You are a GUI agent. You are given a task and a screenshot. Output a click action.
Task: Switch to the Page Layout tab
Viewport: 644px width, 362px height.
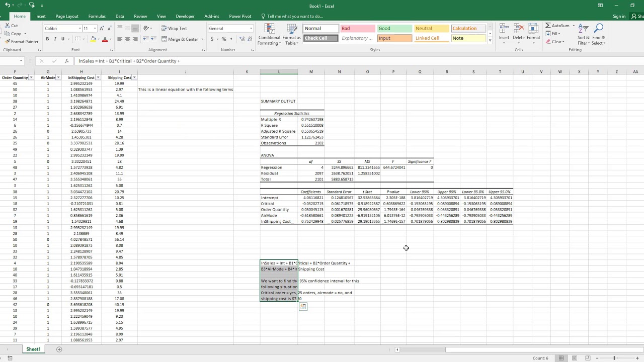67,16
